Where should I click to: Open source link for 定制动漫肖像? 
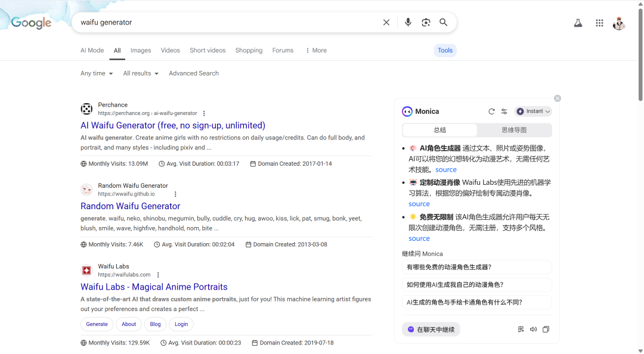pos(419,204)
